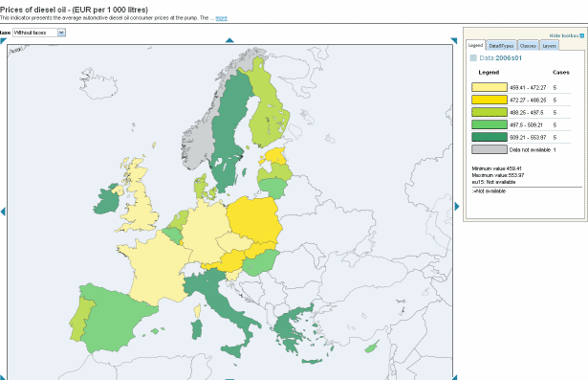Click the Hide toolbox link

point(564,35)
